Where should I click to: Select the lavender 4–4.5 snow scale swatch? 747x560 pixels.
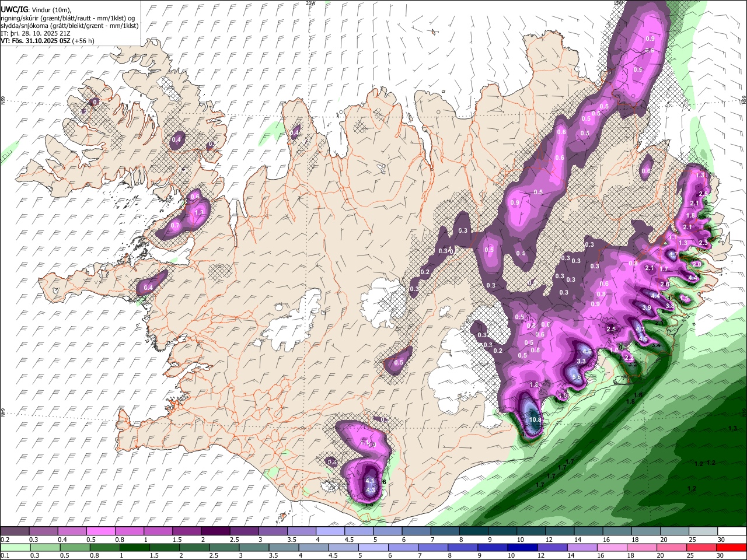(330, 531)
